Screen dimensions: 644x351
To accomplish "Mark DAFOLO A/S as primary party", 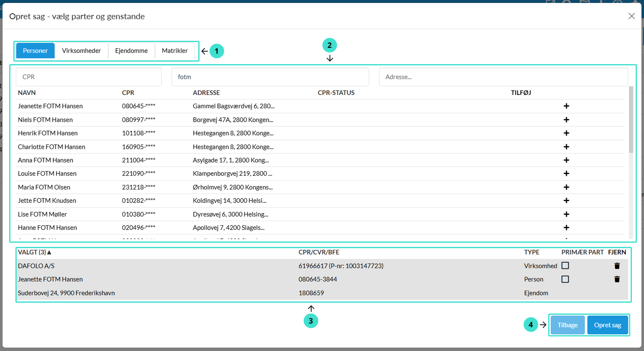I will click(565, 266).
